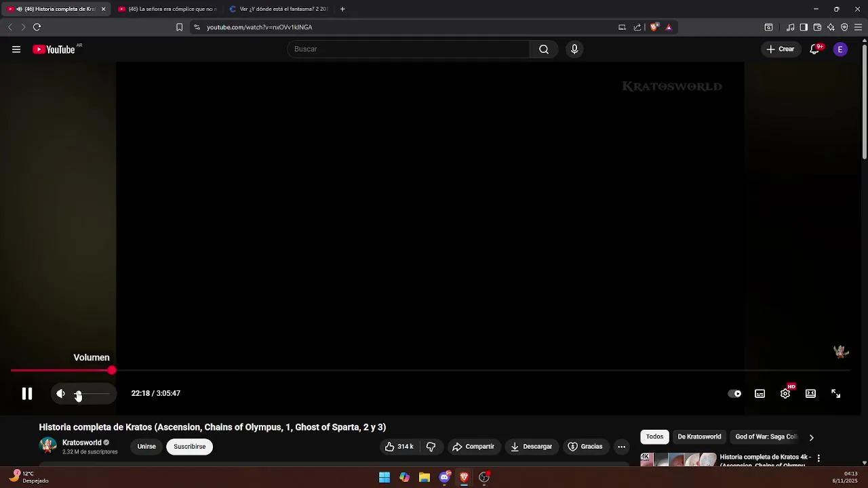Dislike the video with thumbs down

coord(431,447)
